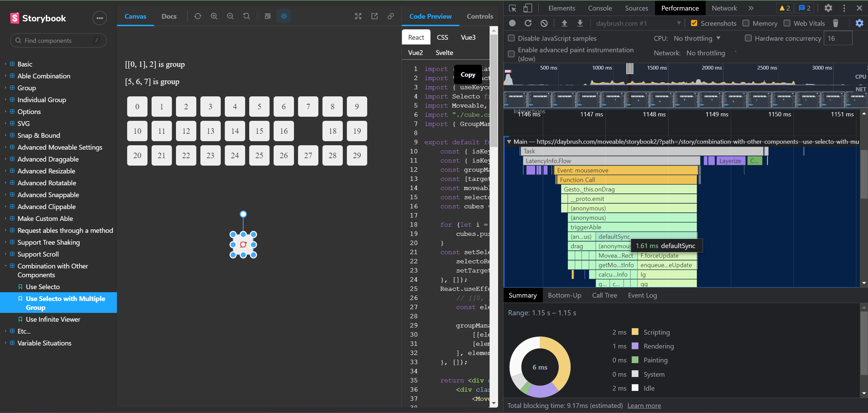868x413 pixels.
Task: Switch to the Docs tab
Action: point(169,16)
